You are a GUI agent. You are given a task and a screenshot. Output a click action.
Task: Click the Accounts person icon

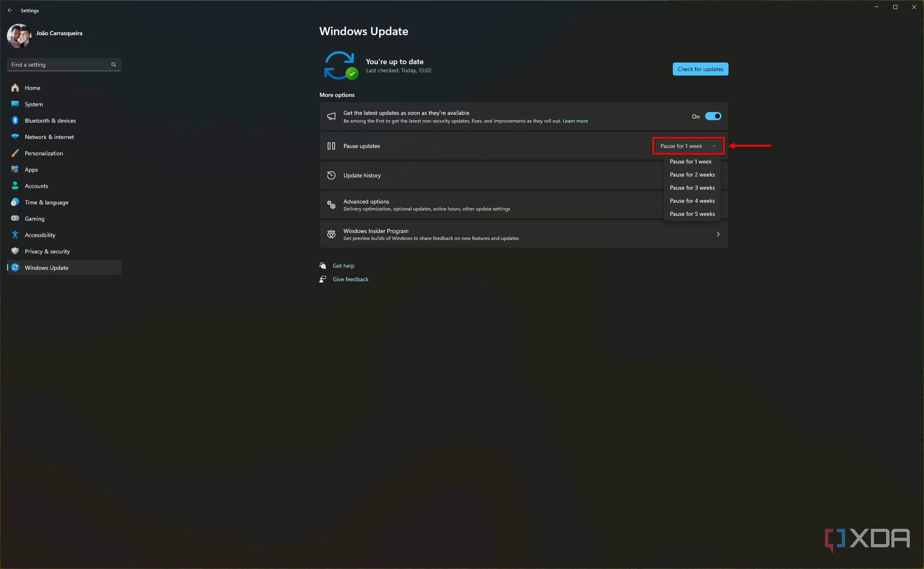click(x=15, y=186)
